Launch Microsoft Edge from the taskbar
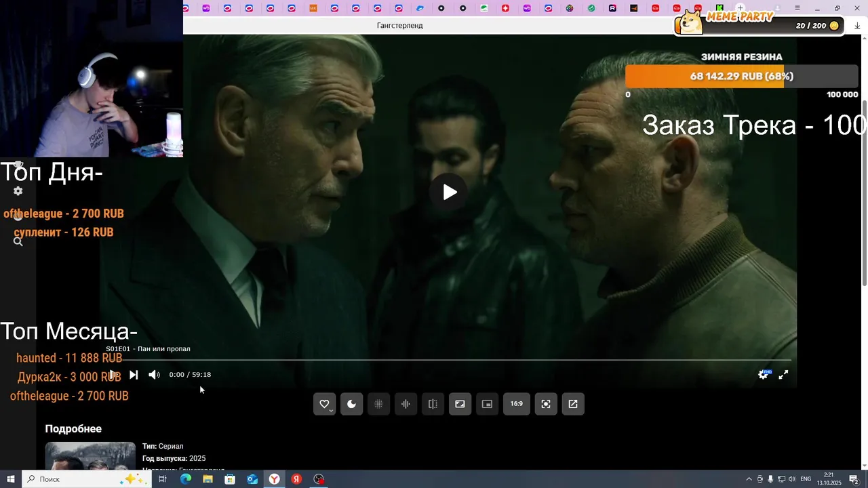 [x=185, y=479]
